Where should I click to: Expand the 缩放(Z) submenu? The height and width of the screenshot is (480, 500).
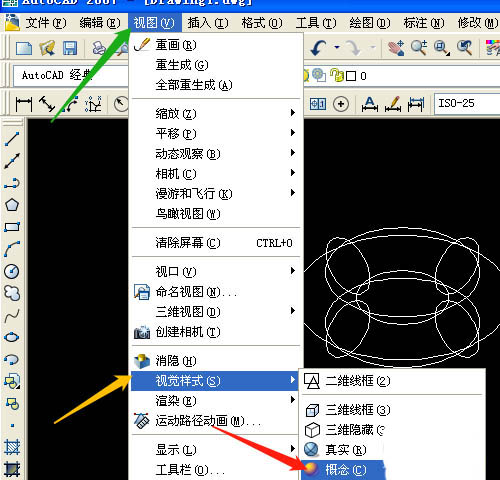pos(216,114)
